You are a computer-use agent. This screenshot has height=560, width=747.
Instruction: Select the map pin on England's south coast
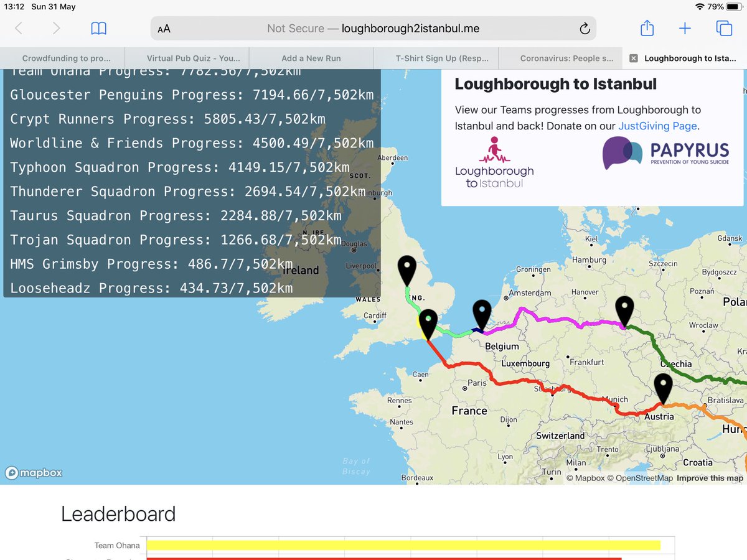point(428,324)
